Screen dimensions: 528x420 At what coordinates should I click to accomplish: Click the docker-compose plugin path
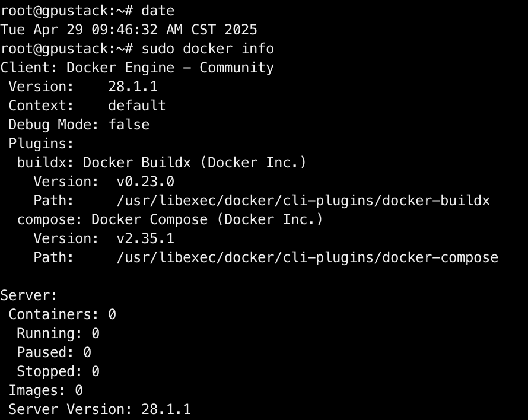point(307,257)
